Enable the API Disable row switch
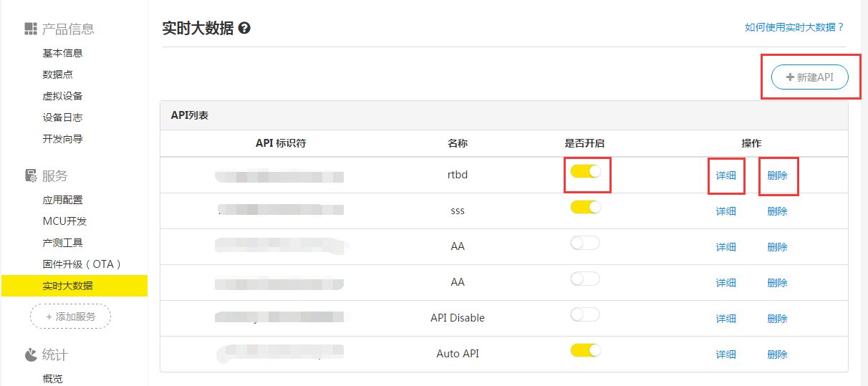The image size is (868, 386). [585, 314]
